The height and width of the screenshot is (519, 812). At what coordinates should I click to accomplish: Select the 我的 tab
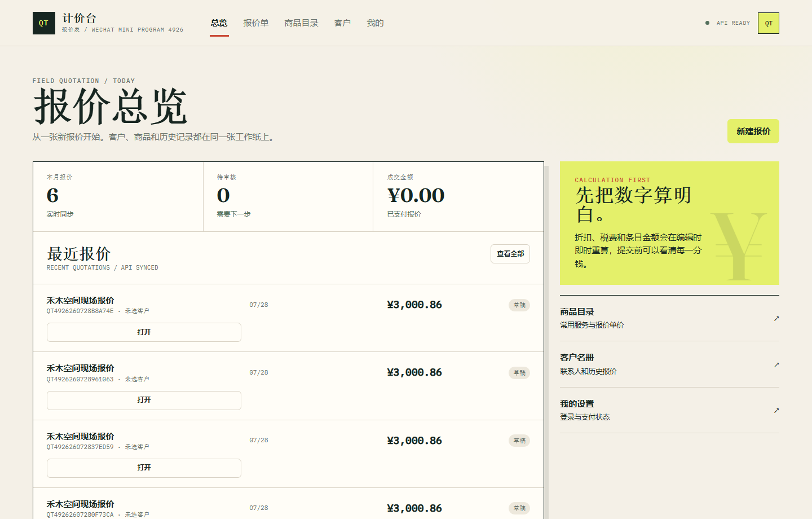(x=375, y=23)
